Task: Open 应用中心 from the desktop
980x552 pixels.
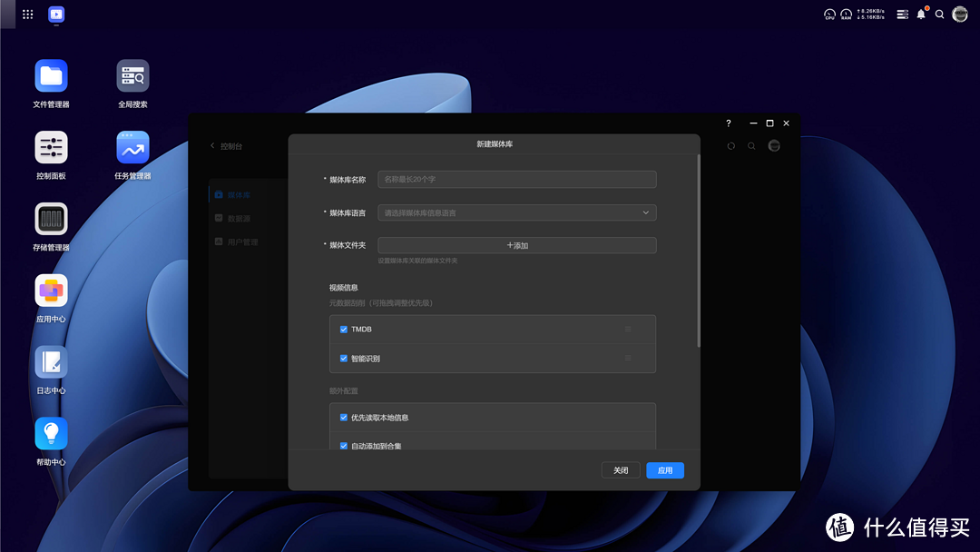Action: 51,291
